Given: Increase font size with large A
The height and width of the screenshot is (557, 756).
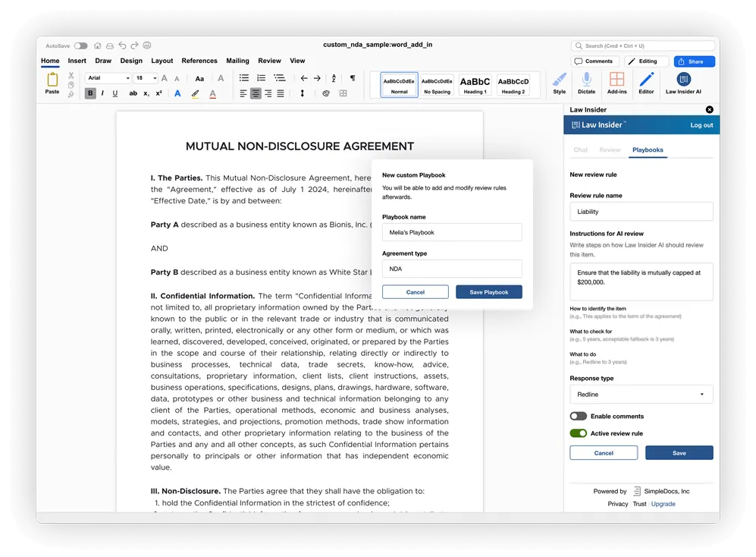Looking at the screenshot, I should pyautogui.click(x=165, y=78).
